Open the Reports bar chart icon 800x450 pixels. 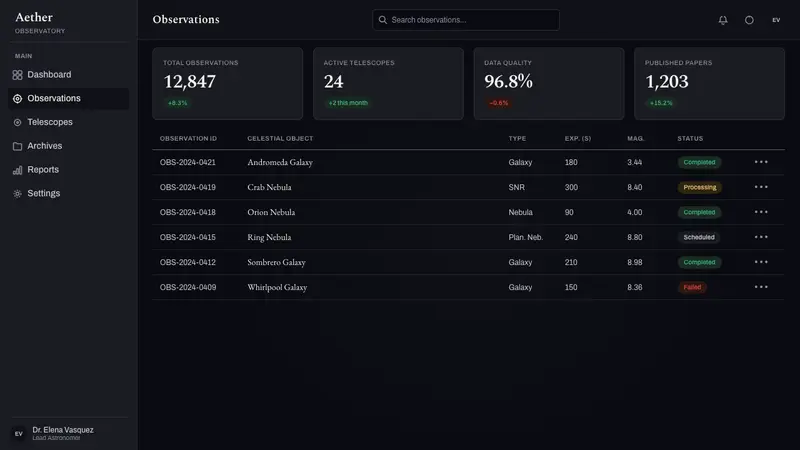(17, 170)
